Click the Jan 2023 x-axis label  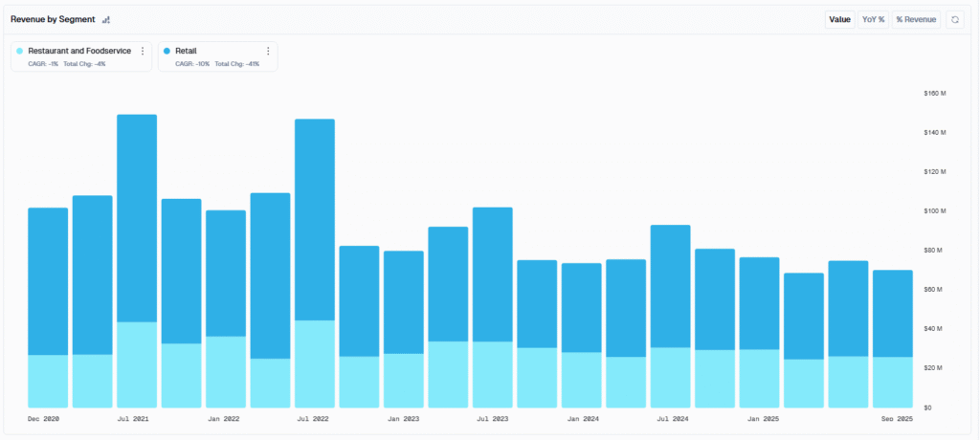tap(406, 419)
